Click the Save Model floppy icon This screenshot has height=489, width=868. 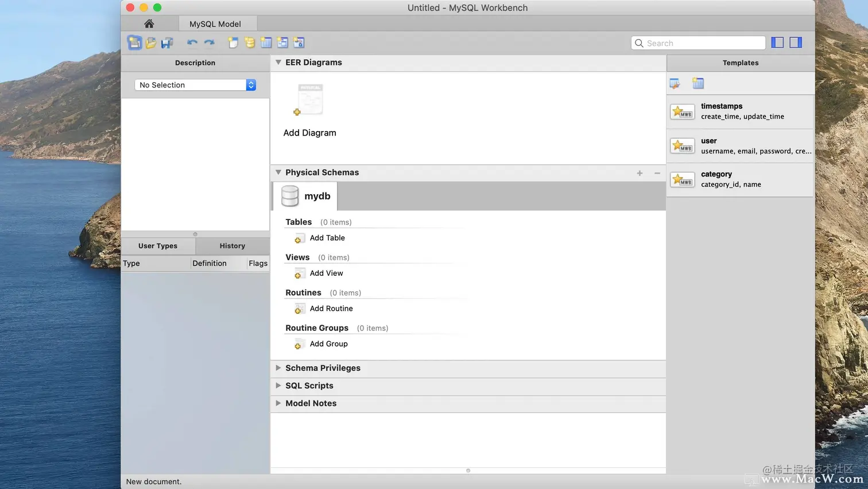(x=167, y=43)
